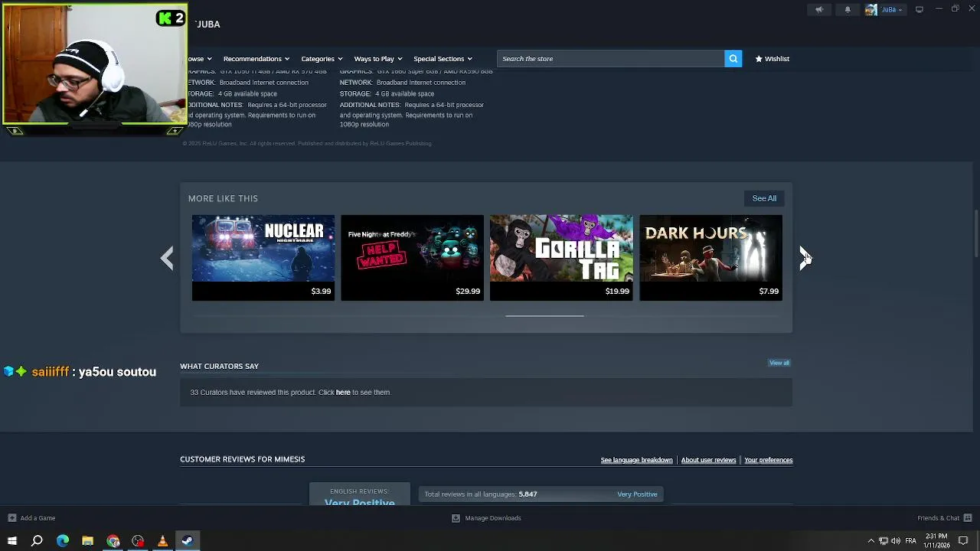Show next More Like This games
980x551 pixels.
[x=805, y=258]
